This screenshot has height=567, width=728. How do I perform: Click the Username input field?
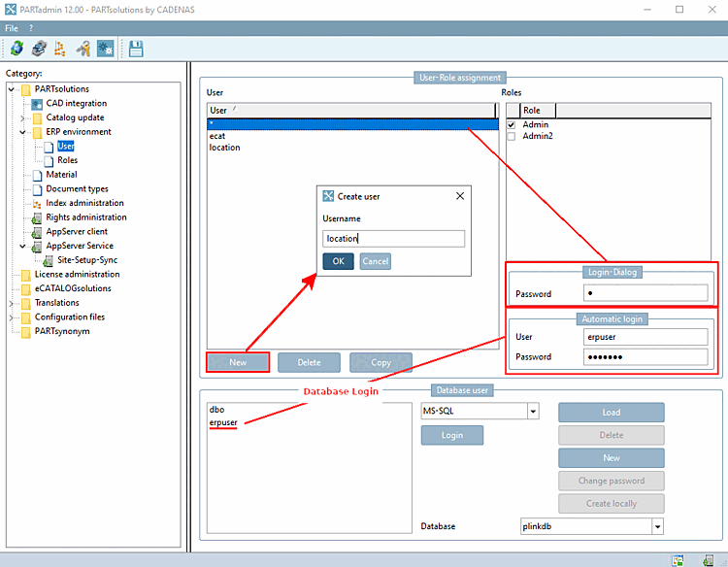click(394, 239)
